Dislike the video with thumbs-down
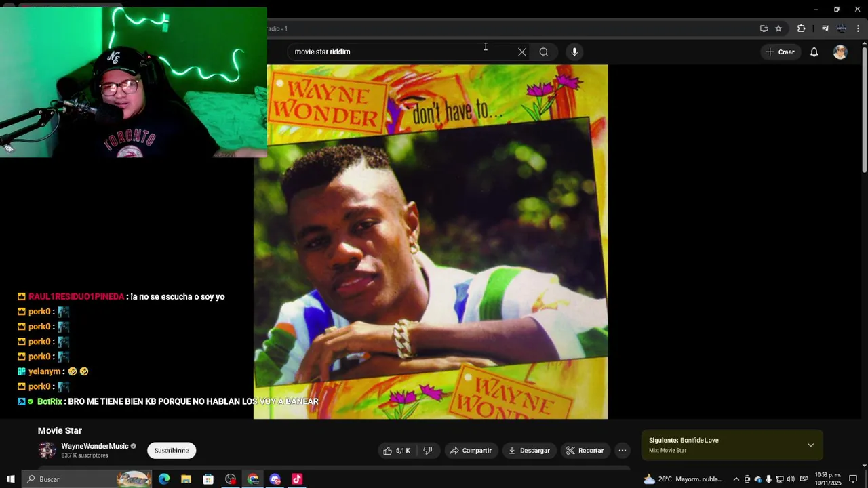868x488 pixels. point(428,451)
